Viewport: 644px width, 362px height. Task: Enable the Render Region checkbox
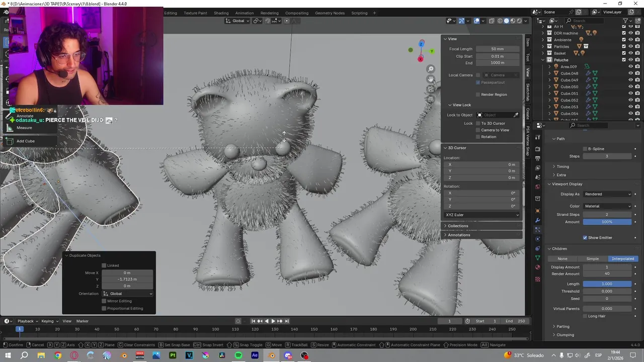click(x=478, y=95)
